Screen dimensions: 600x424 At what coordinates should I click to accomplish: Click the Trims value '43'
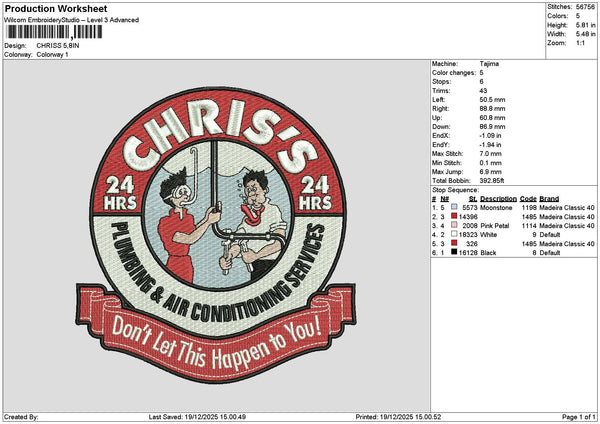483,91
